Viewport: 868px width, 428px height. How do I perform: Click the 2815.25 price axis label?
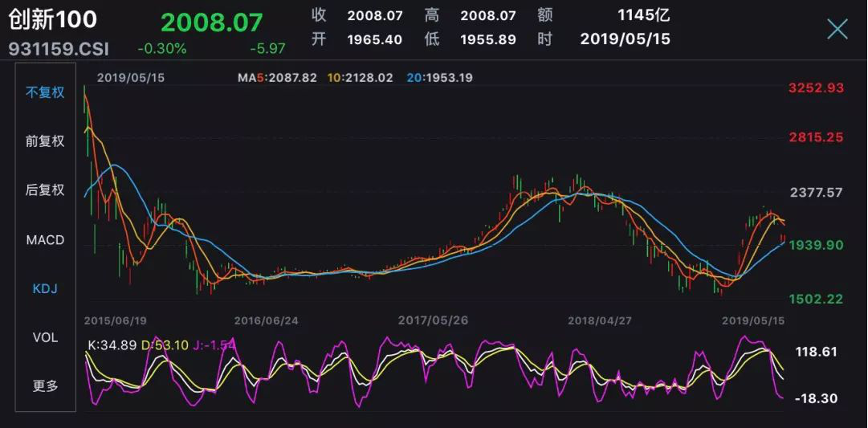817,137
